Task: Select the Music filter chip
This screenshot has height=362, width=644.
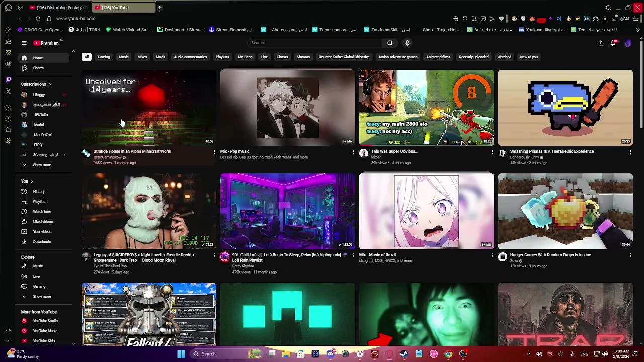Action: (124, 57)
